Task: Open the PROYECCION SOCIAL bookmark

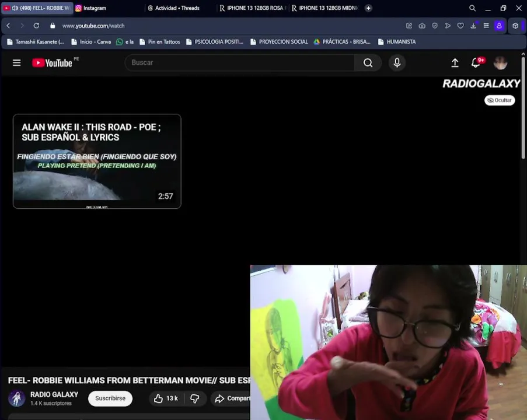Action: click(x=280, y=41)
